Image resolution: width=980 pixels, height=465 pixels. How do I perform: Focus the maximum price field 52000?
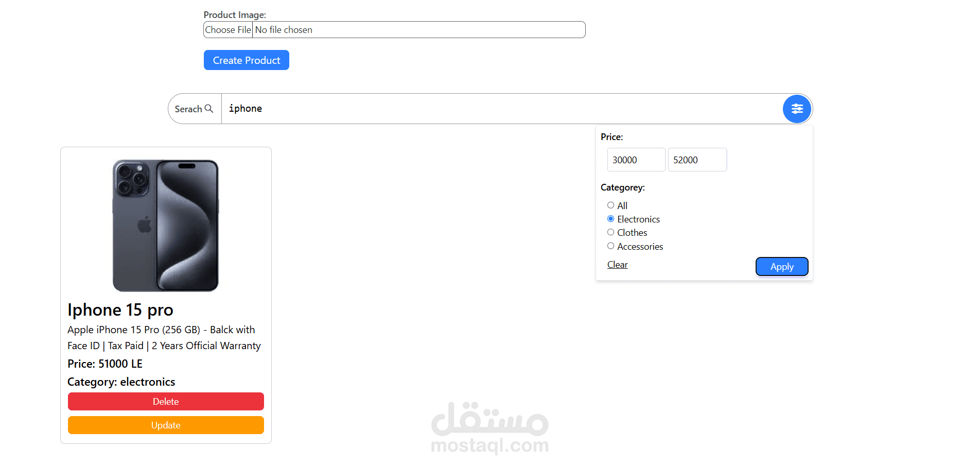697,160
